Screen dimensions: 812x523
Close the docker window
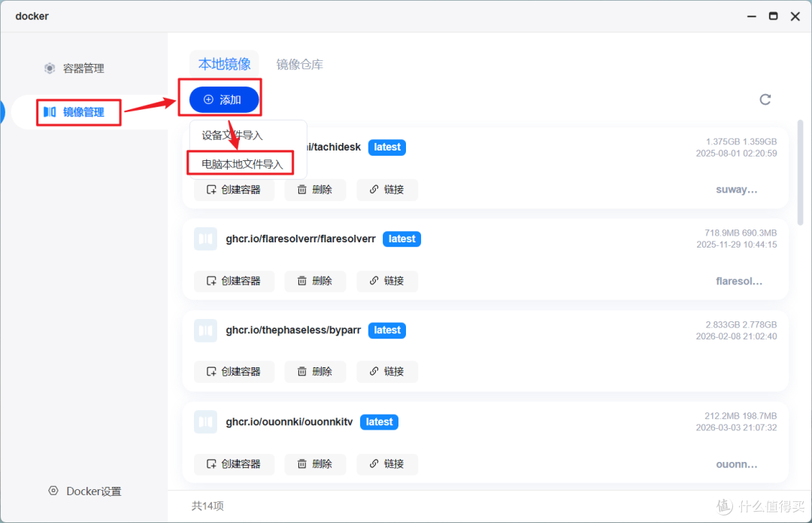point(795,16)
